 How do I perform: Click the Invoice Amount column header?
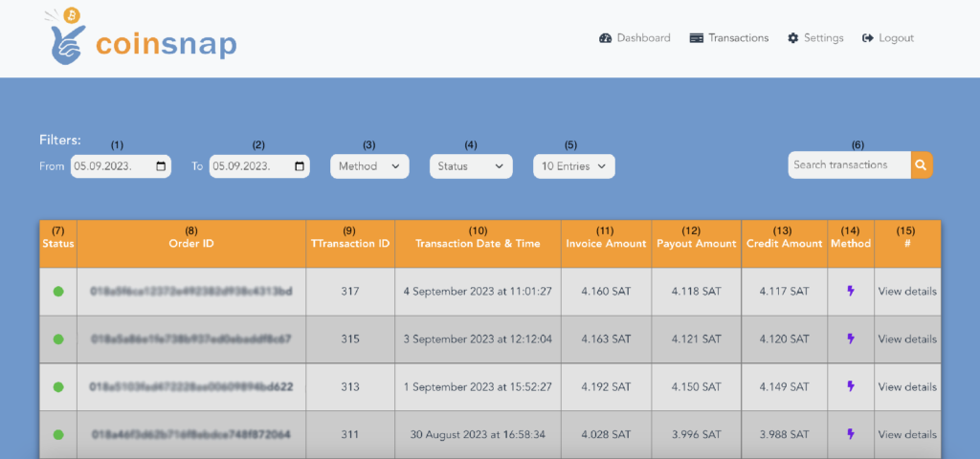pyautogui.click(x=606, y=243)
